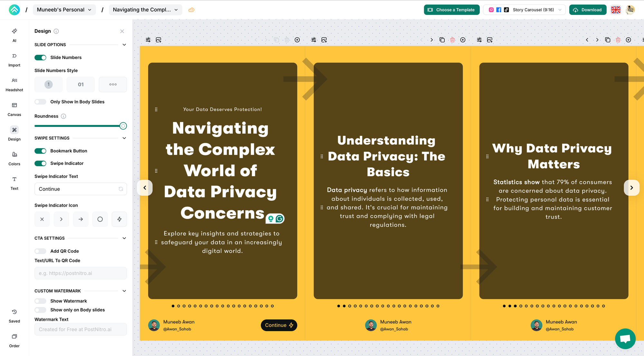Select arrow swipe indicator icon

pyautogui.click(x=81, y=219)
